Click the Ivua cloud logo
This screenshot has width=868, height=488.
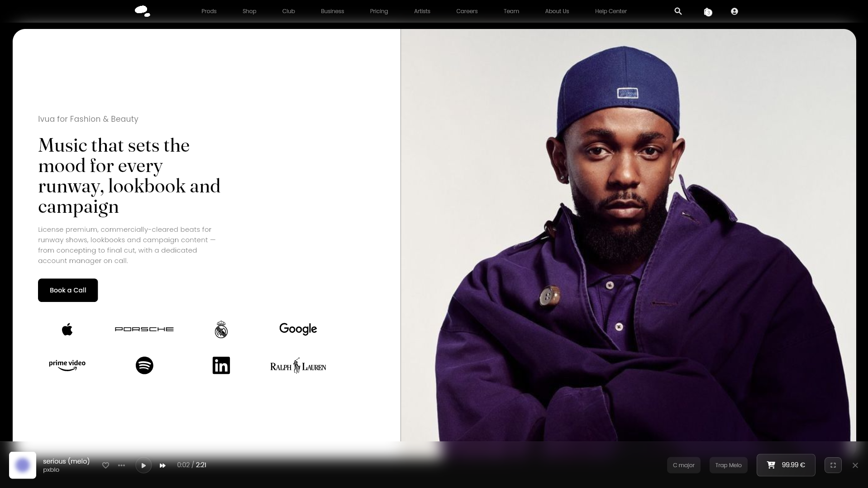coord(143,11)
